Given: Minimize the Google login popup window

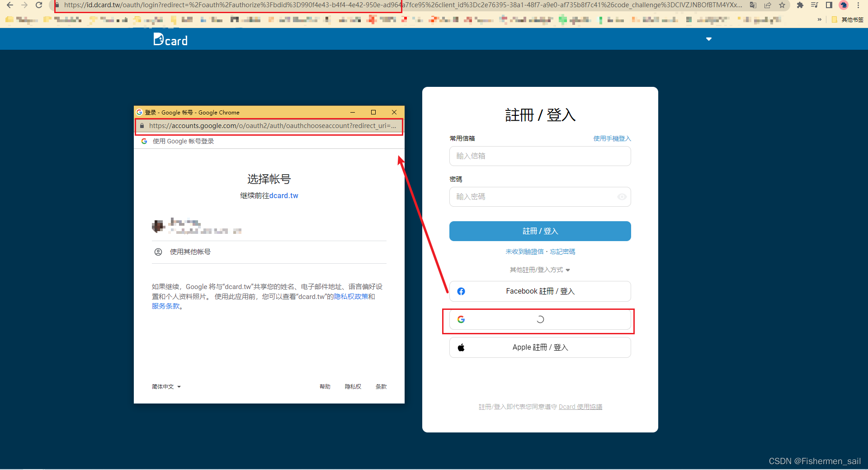Looking at the screenshot, I should point(353,112).
